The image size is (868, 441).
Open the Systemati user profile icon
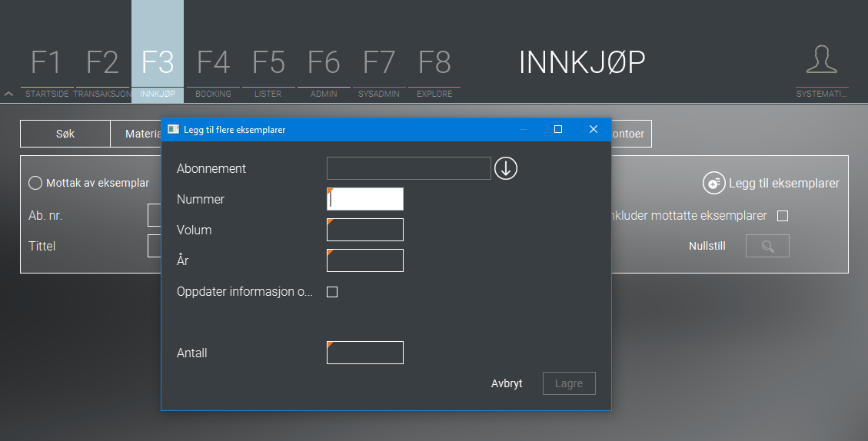822,60
